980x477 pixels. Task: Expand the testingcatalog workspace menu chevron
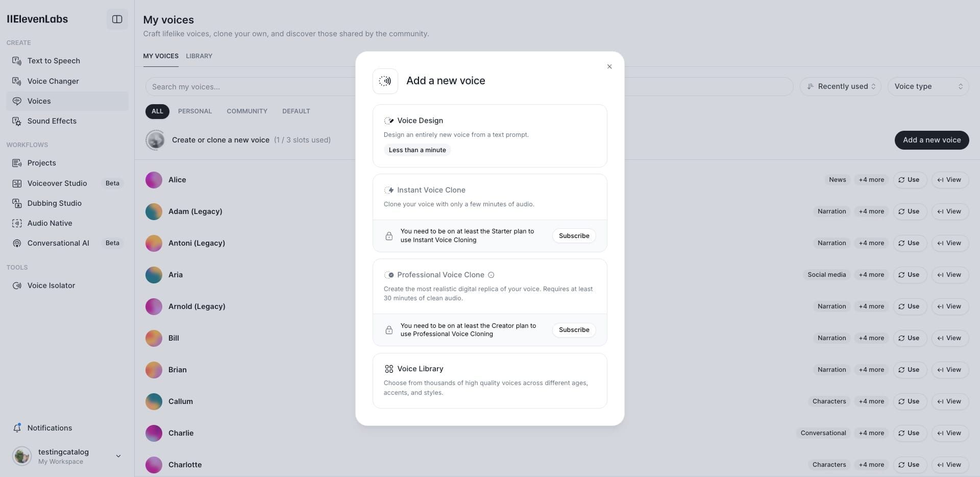tap(118, 456)
